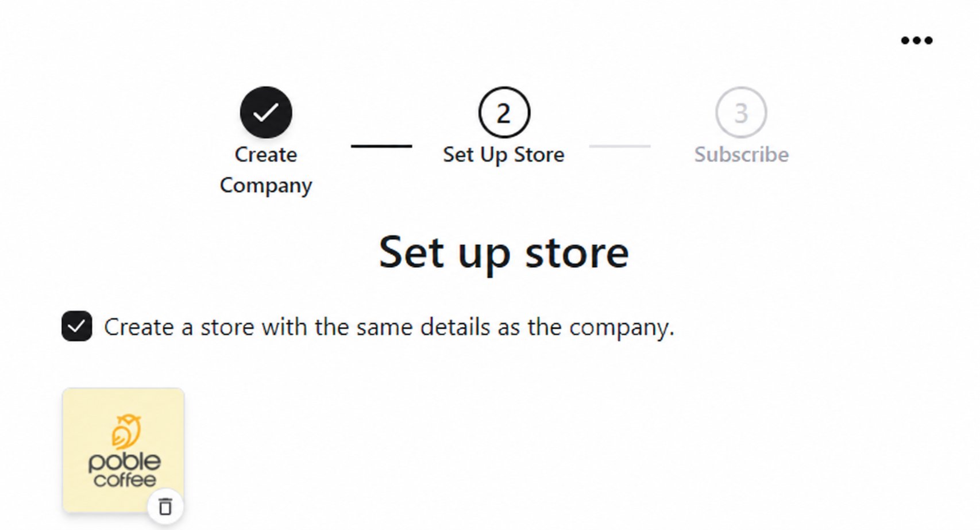Click the owl icon in the logo

126,431
